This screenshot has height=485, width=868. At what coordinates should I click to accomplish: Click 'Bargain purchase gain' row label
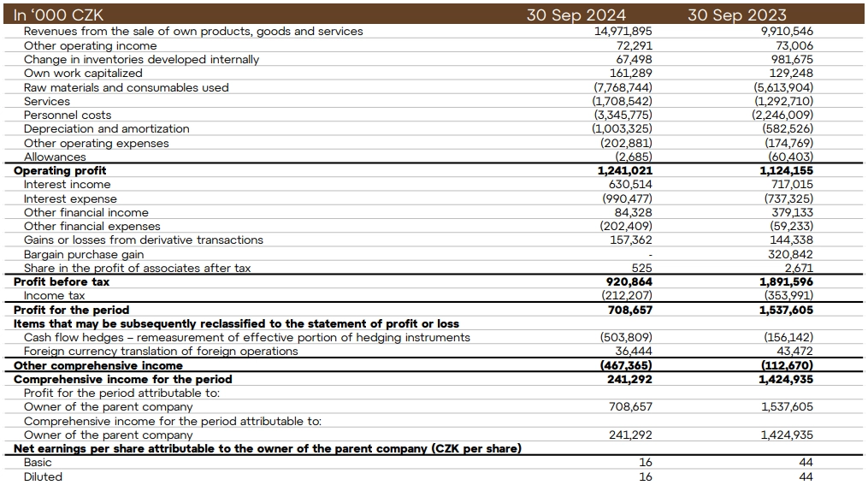pos(84,255)
